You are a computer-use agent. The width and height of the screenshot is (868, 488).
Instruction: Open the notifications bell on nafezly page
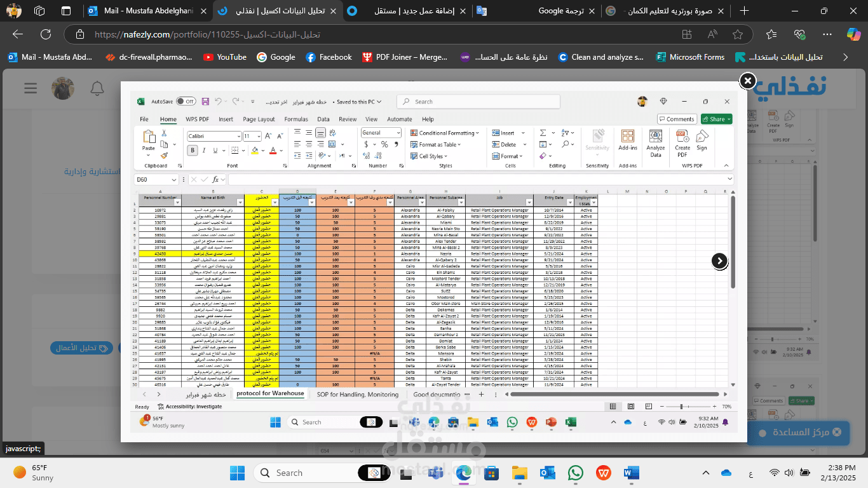pos(97,88)
